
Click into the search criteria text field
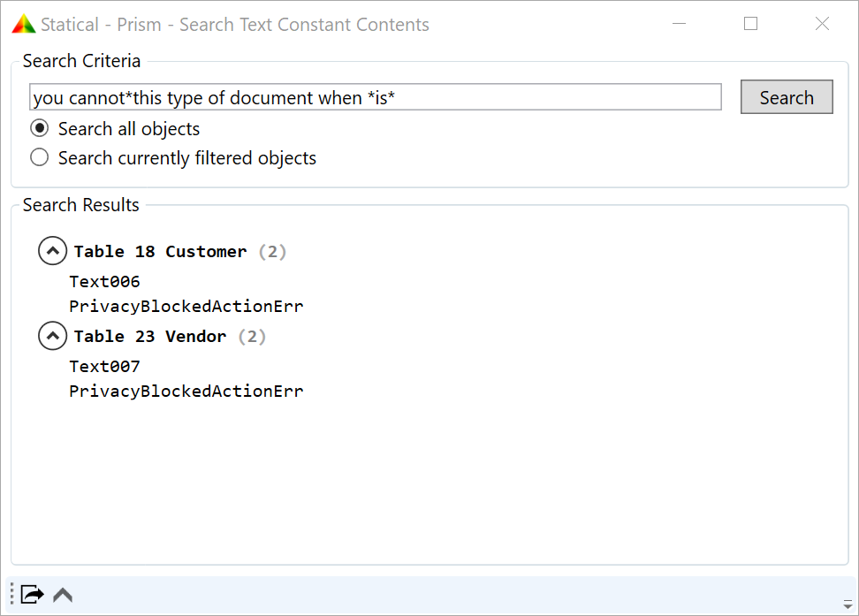click(x=376, y=97)
